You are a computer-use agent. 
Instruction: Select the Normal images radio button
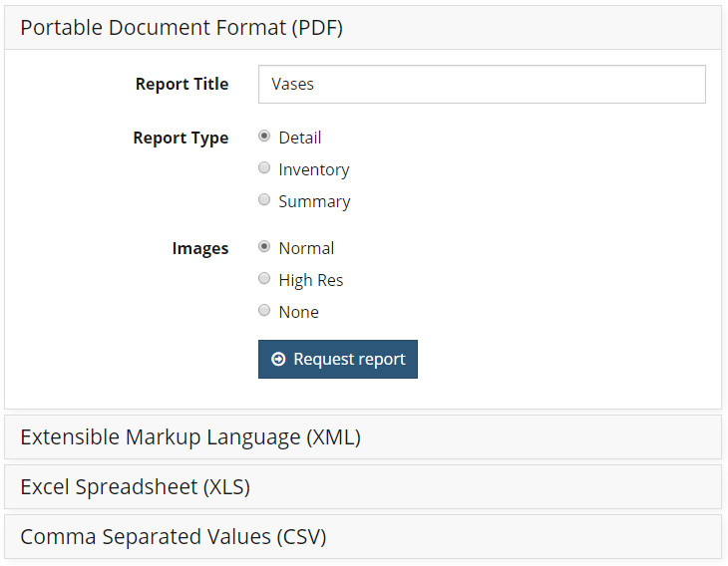tap(264, 246)
